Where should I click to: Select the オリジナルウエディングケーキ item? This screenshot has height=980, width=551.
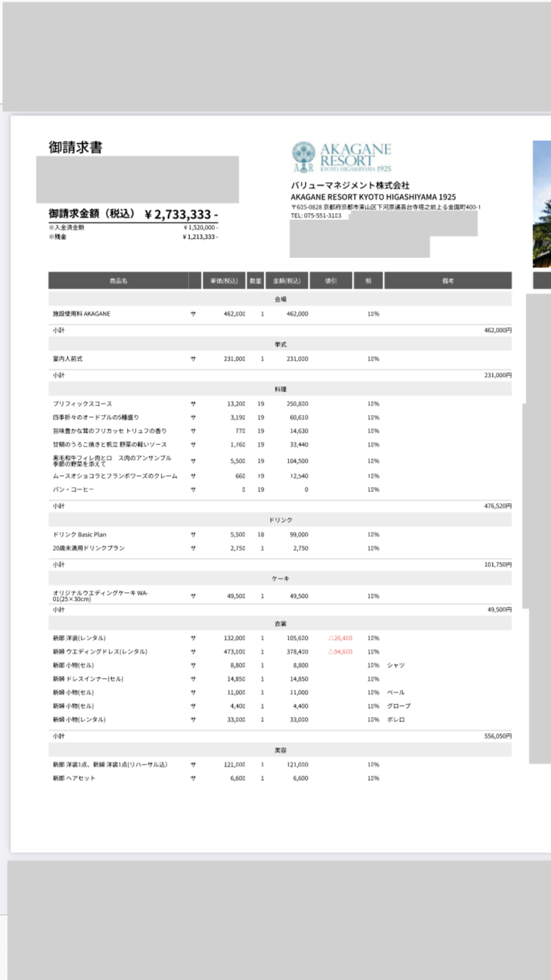101,596
